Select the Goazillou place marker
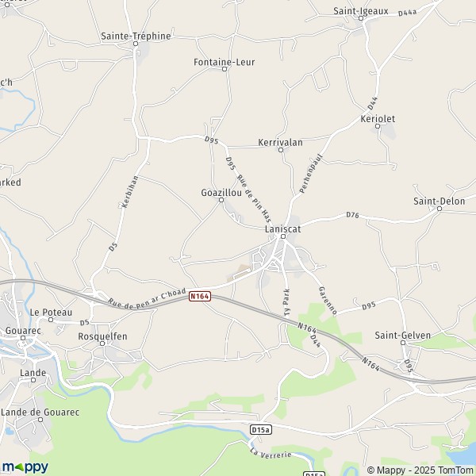 pos(221,200)
